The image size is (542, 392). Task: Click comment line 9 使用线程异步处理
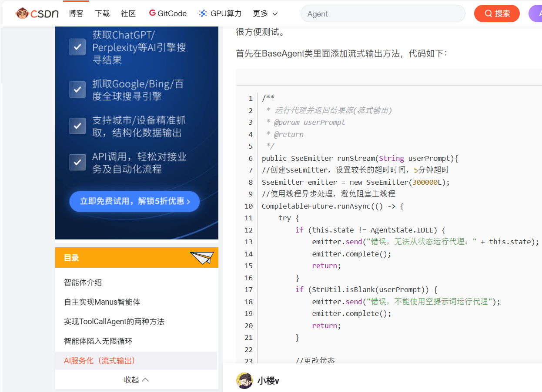tap(328, 194)
